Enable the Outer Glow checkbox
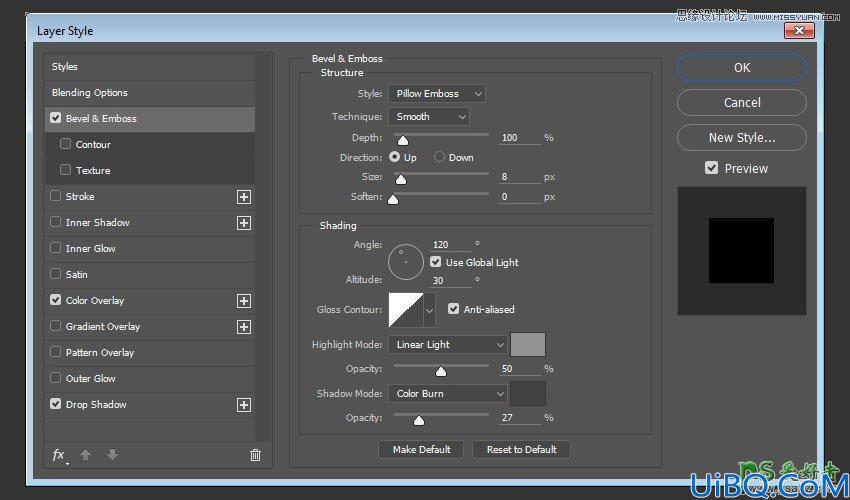Screen dimensions: 850x500 pyautogui.click(x=55, y=378)
